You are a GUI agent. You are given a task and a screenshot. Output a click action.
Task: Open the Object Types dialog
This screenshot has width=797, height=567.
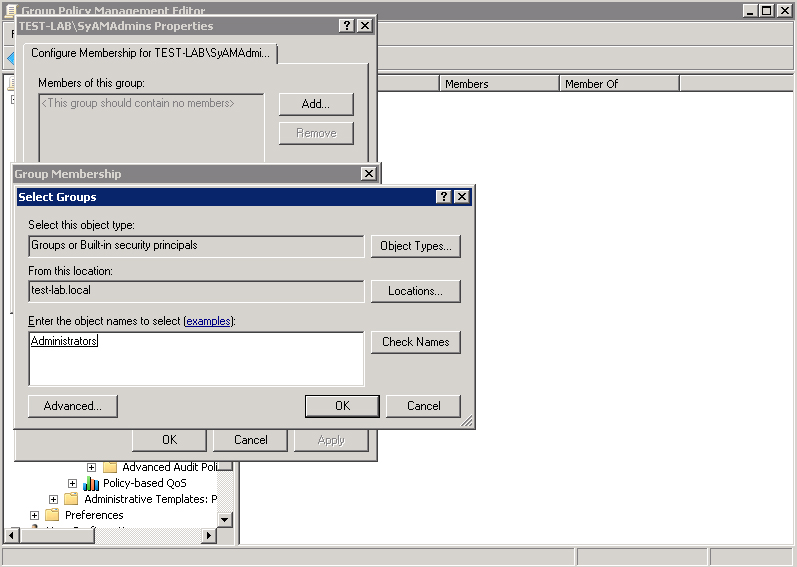pyautogui.click(x=415, y=245)
